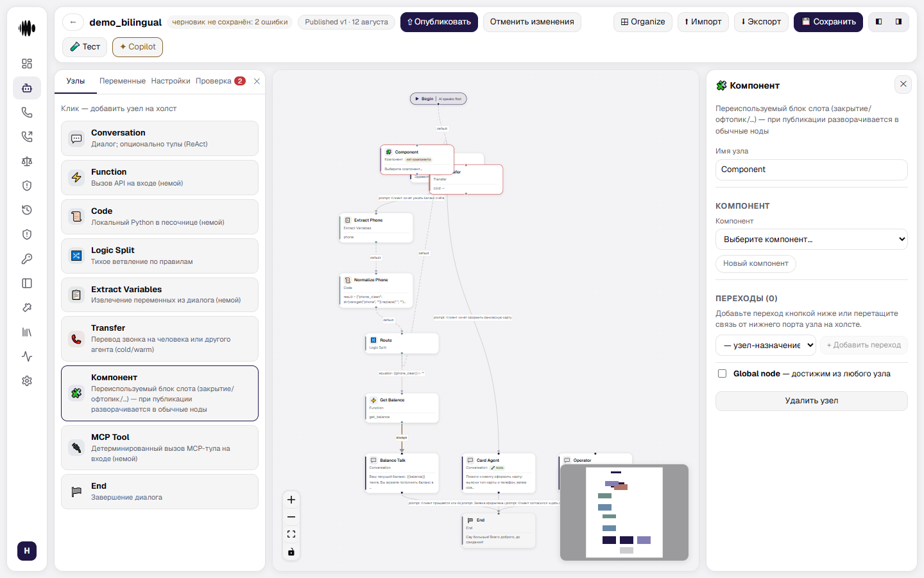Viewport: 924px width, 578px height.
Task: Click the Удалить узел button
Action: point(812,401)
